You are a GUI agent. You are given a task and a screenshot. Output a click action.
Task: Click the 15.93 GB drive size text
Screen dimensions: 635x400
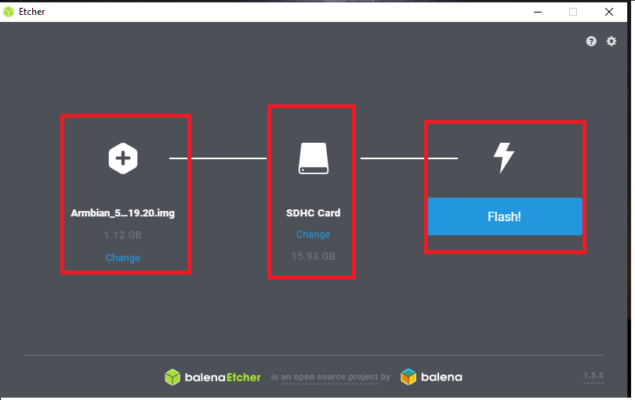tap(313, 256)
